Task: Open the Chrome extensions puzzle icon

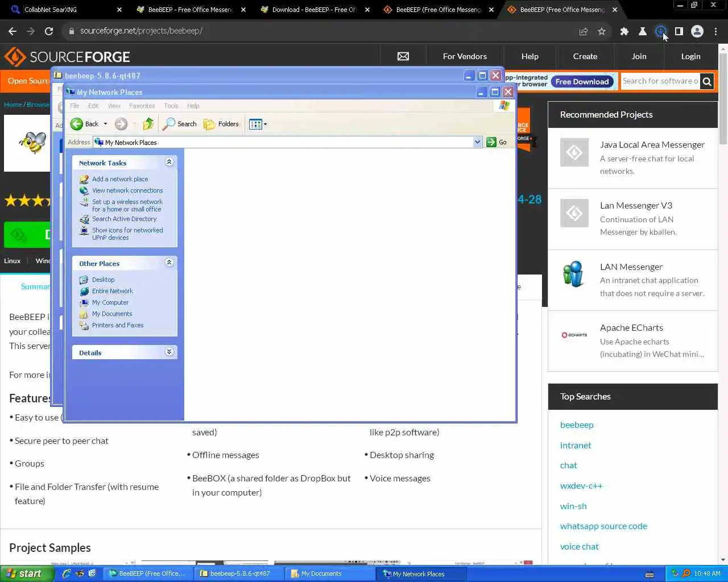Action: point(624,31)
